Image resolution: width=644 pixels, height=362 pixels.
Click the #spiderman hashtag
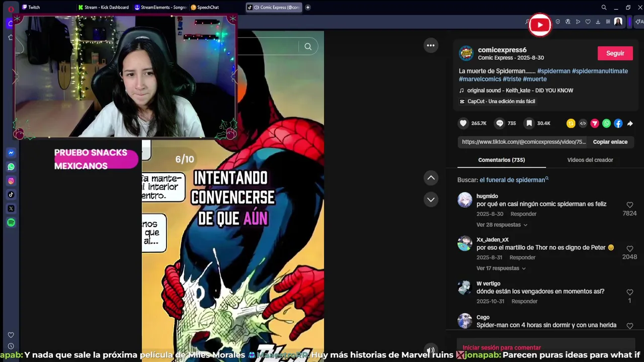click(x=553, y=71)
